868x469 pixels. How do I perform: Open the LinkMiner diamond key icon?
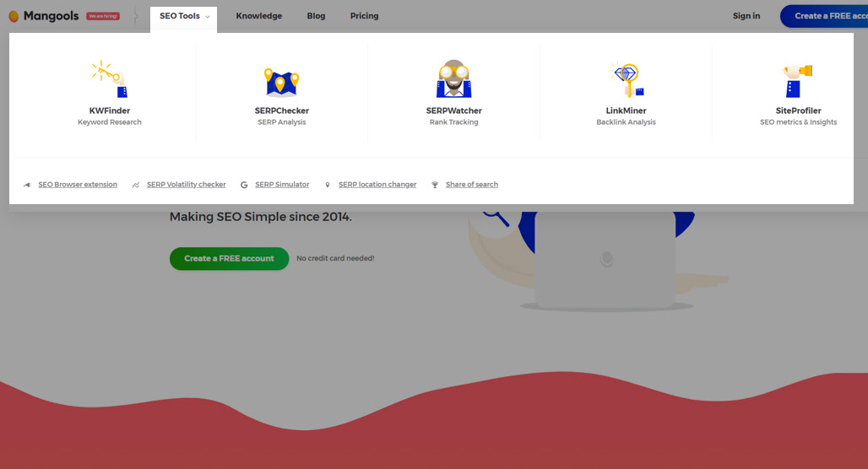tap(626, 79)
